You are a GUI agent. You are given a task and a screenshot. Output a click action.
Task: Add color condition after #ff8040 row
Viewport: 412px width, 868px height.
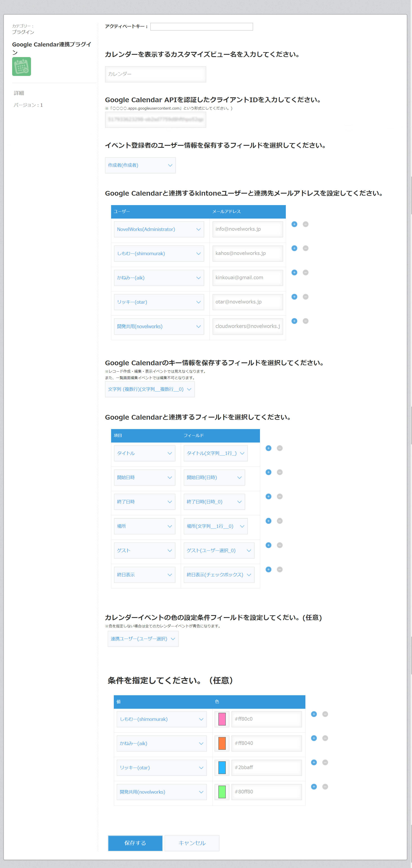tap(314, 738)
